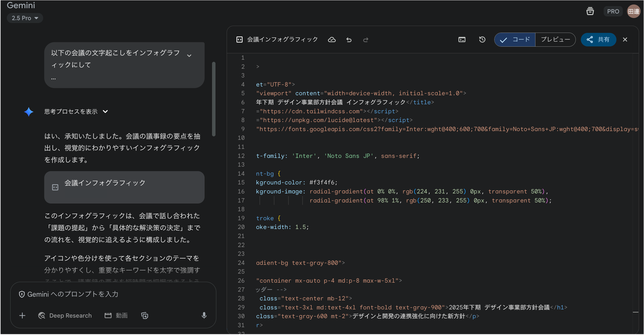Open the version history clock icon
644x335 pixels.
click(x=482, y=39)
